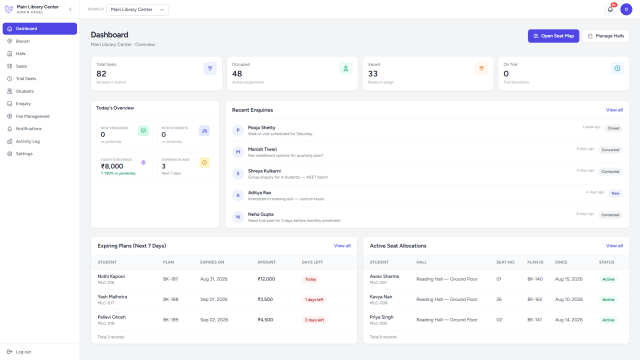Go to Fee Management in the sidebar
Image resolution: width=640 pixels, height=360 pixels.
coord(40,116)
